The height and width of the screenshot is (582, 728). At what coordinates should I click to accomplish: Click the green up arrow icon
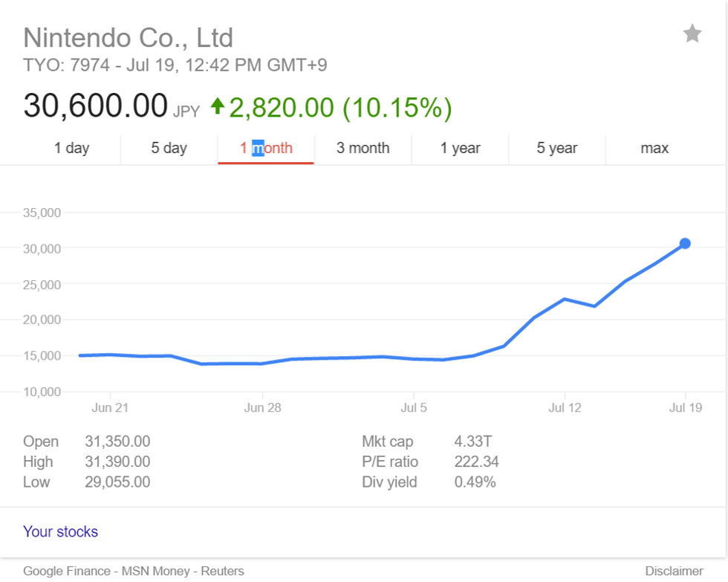[x=218, y=106]
